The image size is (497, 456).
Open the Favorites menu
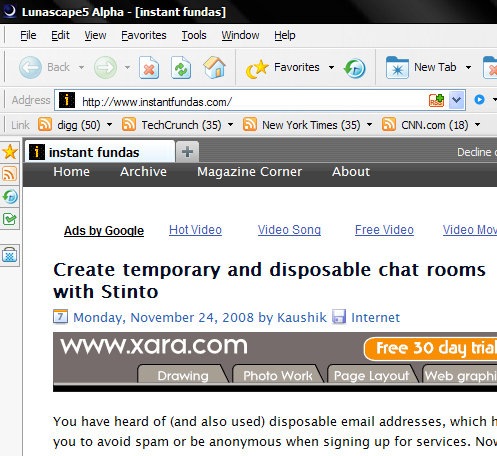[144, 35]
